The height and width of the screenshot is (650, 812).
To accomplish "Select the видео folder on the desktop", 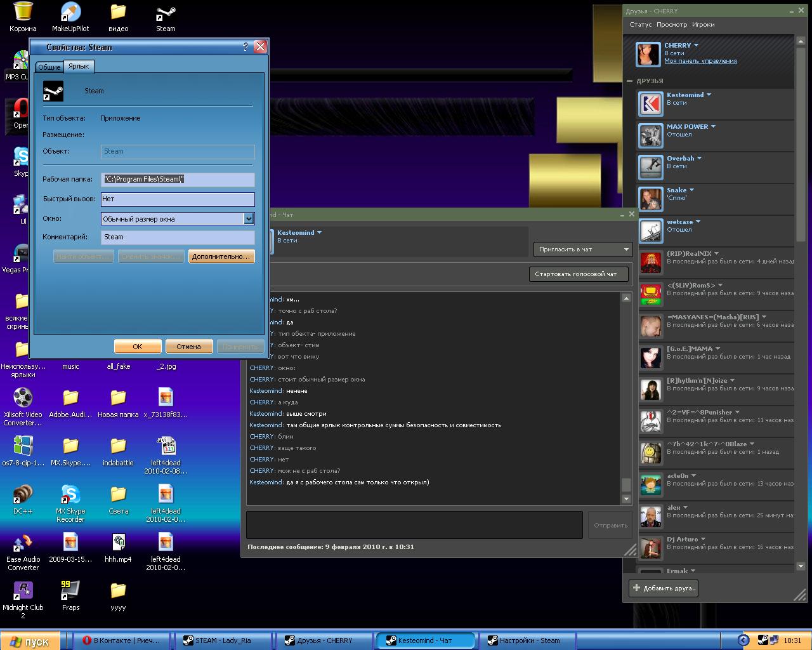I will (118, 17).
